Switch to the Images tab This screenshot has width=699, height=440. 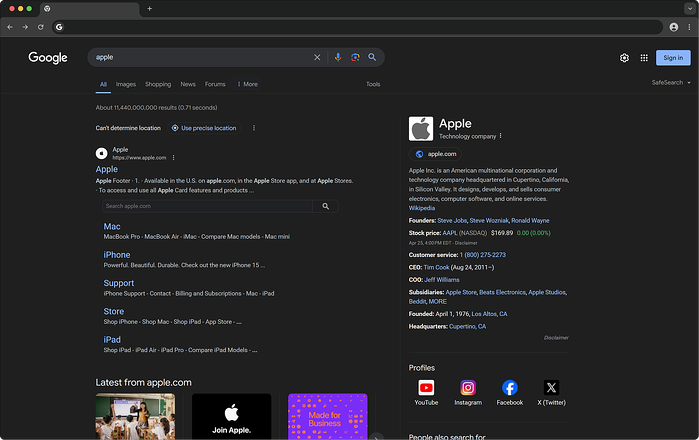(125, 84)
